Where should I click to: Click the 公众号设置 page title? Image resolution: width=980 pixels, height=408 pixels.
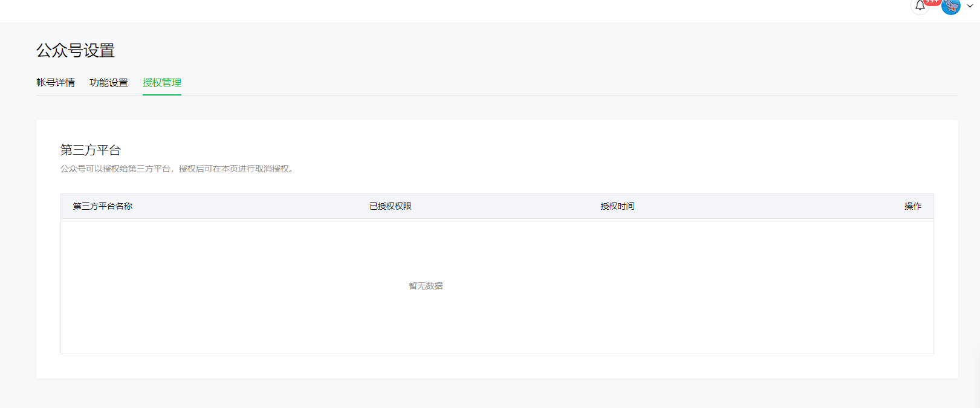[76, 50]
